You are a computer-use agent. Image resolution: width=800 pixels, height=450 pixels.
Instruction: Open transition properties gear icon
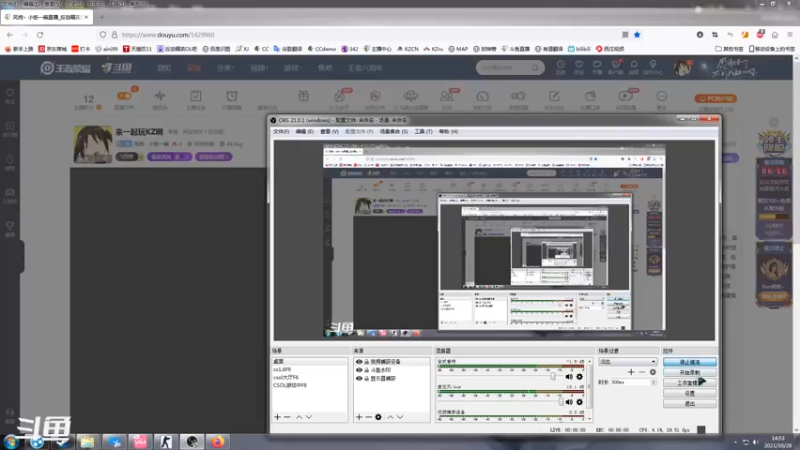pos(653,372)
